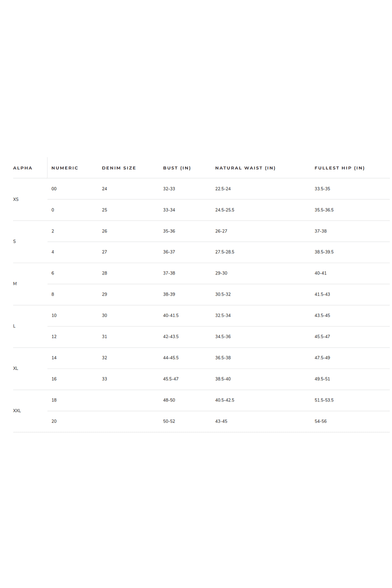The image size is (392, 588).
Task: Click numeric size 00 cell
Action: point(54,189)
